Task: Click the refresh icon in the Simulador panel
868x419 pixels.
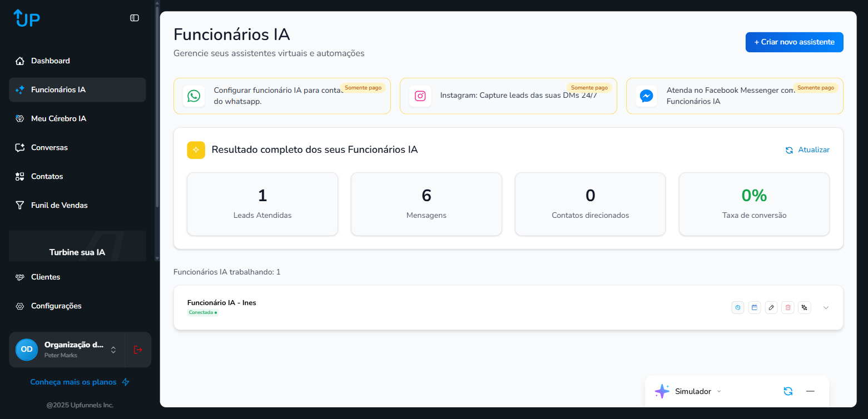Action: click(788, 391)
